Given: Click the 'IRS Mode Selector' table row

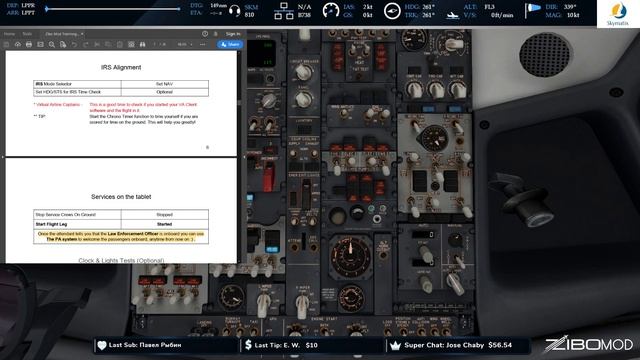Looking at the screenshot, I should tap(121, 84).
